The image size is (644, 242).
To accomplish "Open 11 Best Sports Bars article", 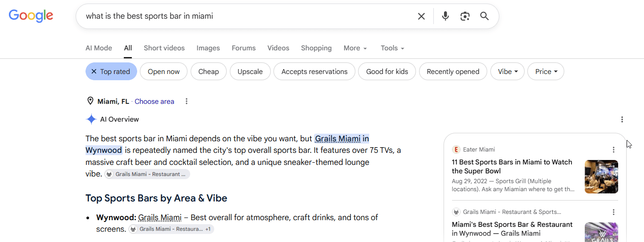I will (x=512, y=167).
